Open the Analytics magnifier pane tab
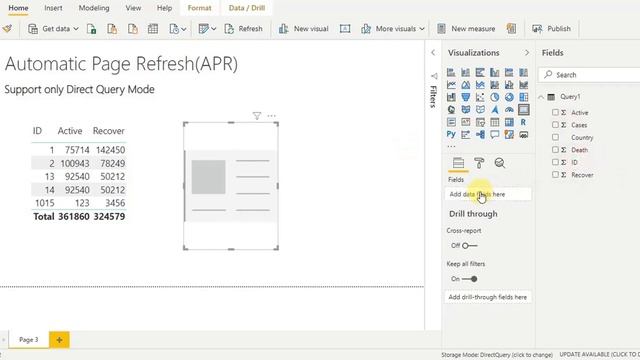Screen dimensions: 640x360 pyautogui.click(x=500, y=163)
